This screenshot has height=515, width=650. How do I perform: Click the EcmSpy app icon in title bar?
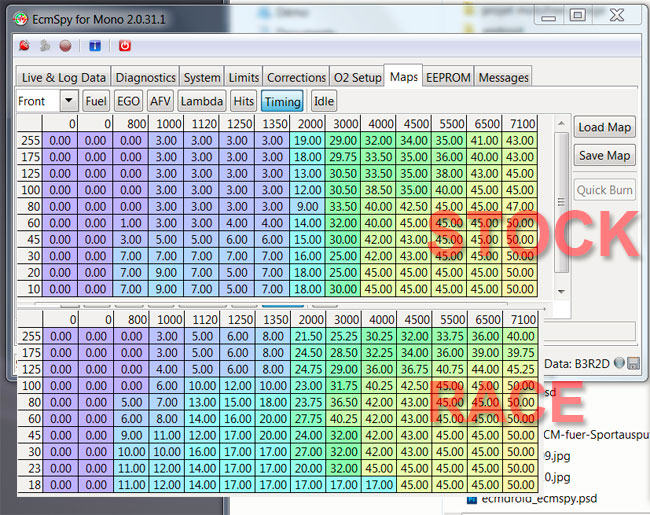click(20, 19)
